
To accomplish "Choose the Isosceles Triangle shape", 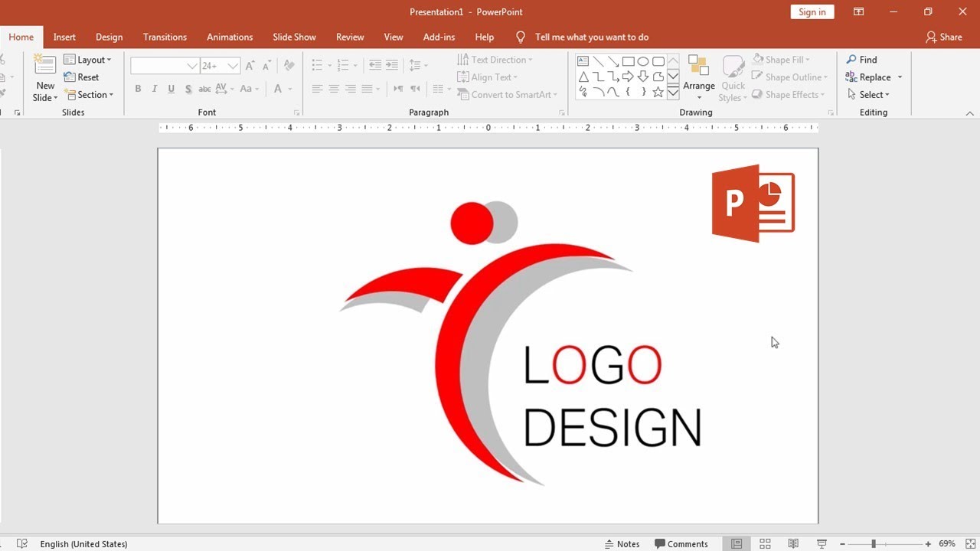I will (583, 77).
